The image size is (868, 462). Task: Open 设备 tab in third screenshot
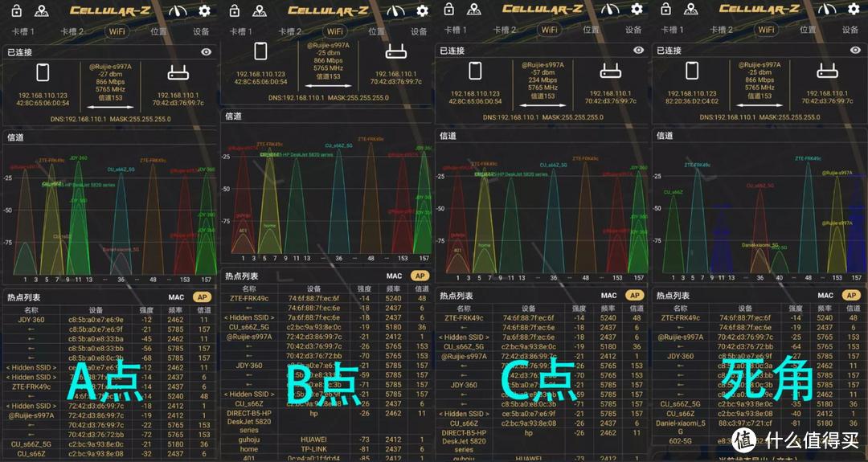click(x=633, y=30)
